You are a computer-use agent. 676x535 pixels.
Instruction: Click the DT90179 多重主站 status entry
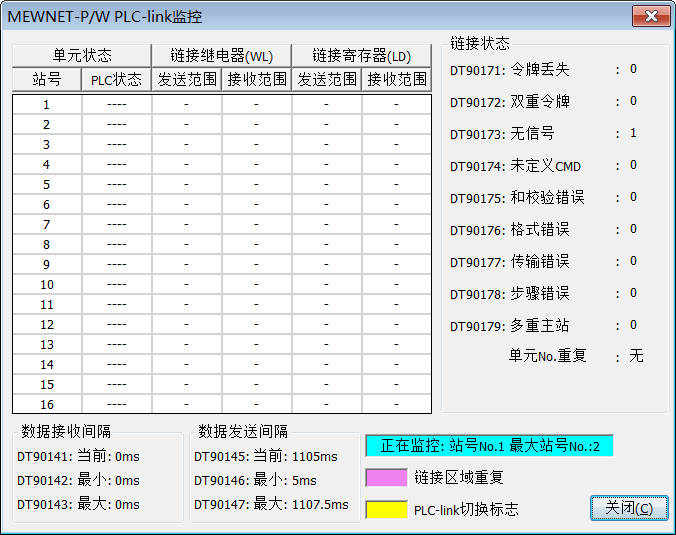click(509, 326)
